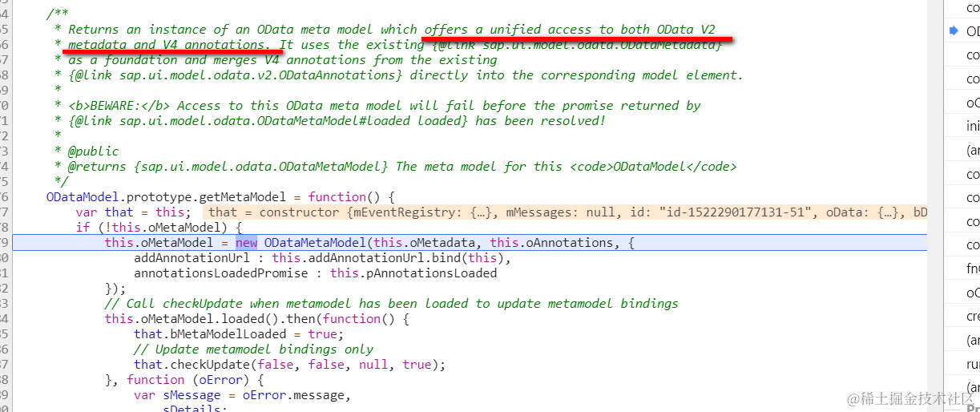Click the 'annotationsLoadedPromise' property key
Image resolution: width=980 pixels, height=412 pixels.
click(x=220, y=273)
